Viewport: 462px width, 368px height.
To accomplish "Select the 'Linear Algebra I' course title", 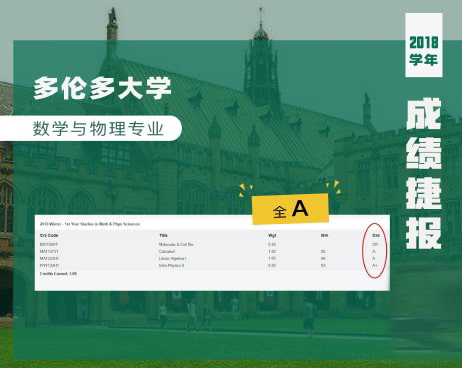I will click(172, 258).
